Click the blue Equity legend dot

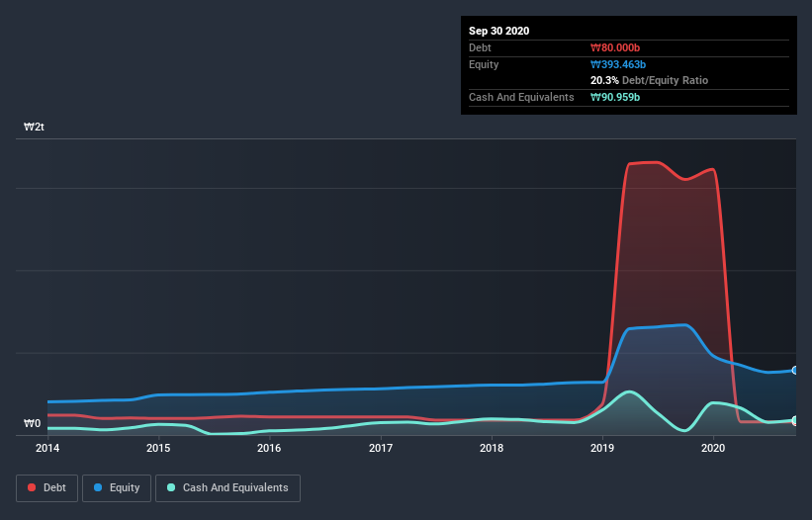98,487
